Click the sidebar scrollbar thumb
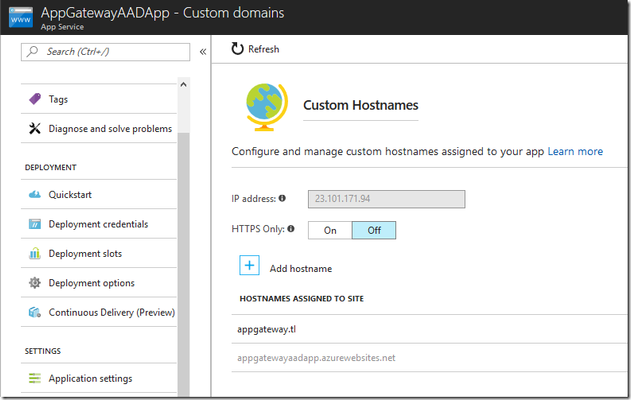631x400 pixels. click(184, 264)
